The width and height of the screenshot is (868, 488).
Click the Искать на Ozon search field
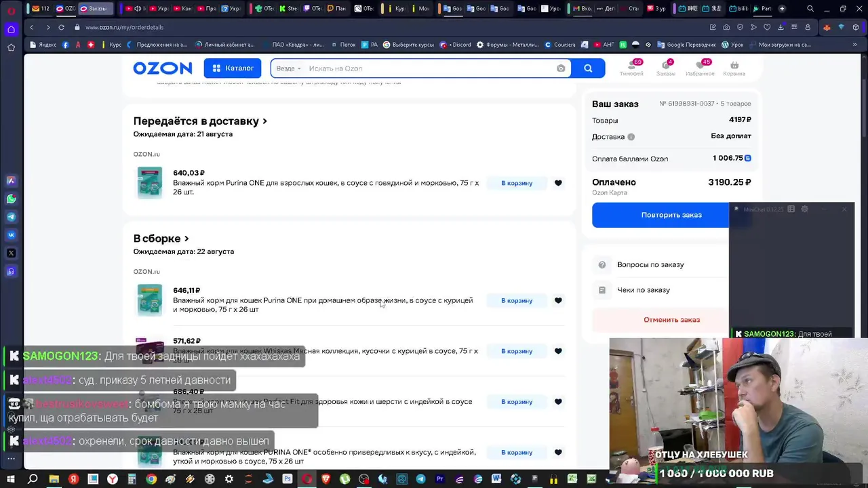(x=427, y=68)
